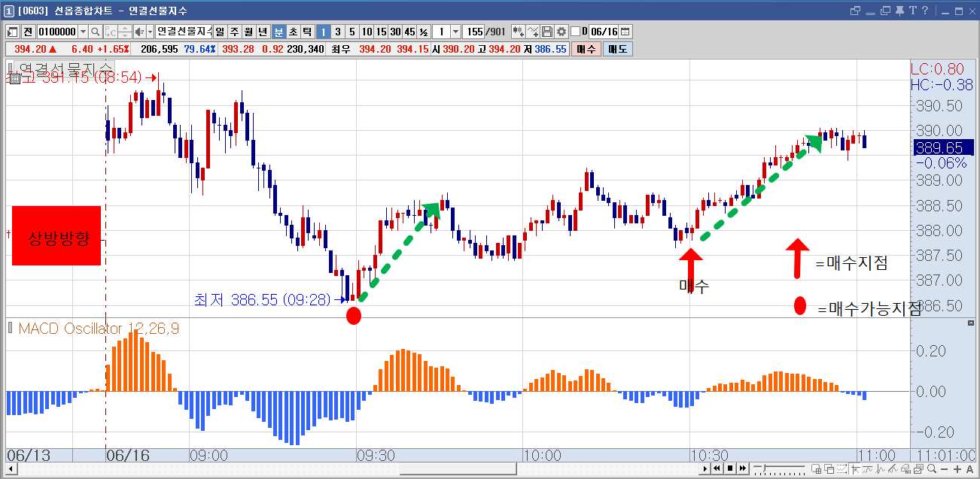Click the T font icon in title bar
This screenshot has height=479, width=980.
pyautogui.click(x=912, y=11)
